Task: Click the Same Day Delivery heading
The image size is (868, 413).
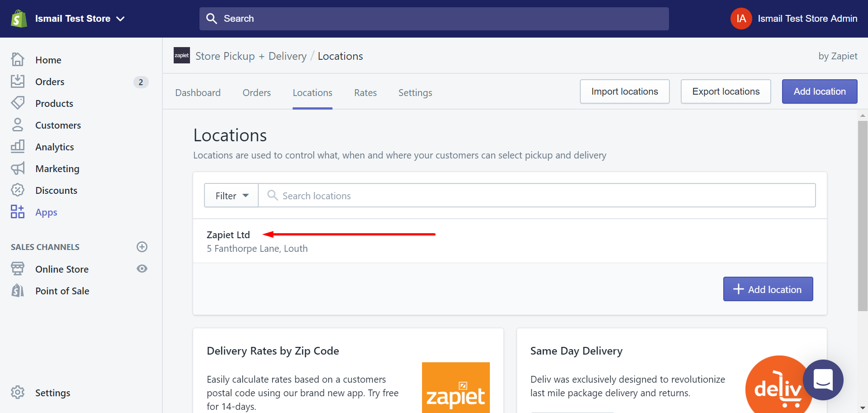Action: pos(576,351)
